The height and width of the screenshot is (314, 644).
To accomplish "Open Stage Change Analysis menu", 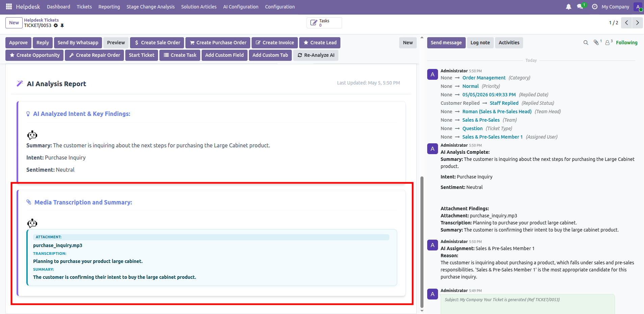I will (x=151, y=7).
